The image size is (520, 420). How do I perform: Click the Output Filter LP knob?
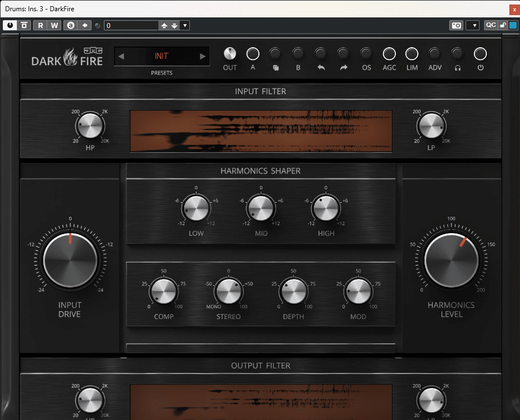(431, 400)
